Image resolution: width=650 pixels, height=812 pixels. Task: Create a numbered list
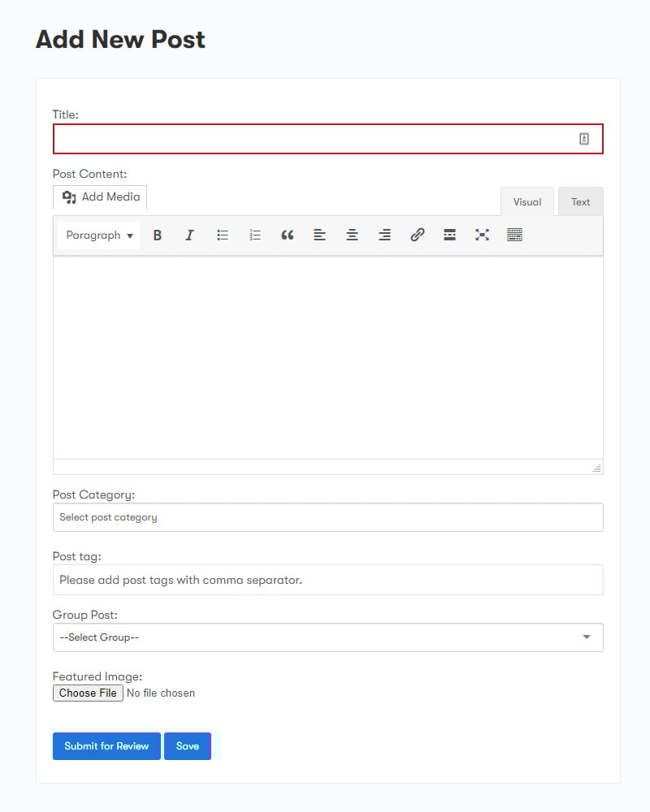tap(255, 235)
